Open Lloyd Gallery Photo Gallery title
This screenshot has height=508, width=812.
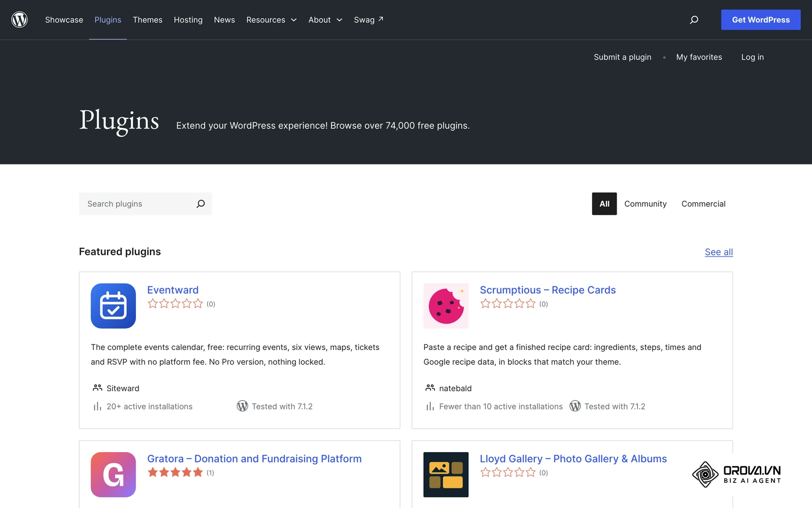[x=573, y=459]
